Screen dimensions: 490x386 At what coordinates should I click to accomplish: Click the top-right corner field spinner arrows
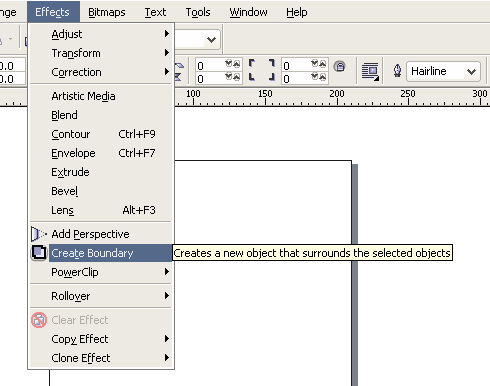pos(319,64)
